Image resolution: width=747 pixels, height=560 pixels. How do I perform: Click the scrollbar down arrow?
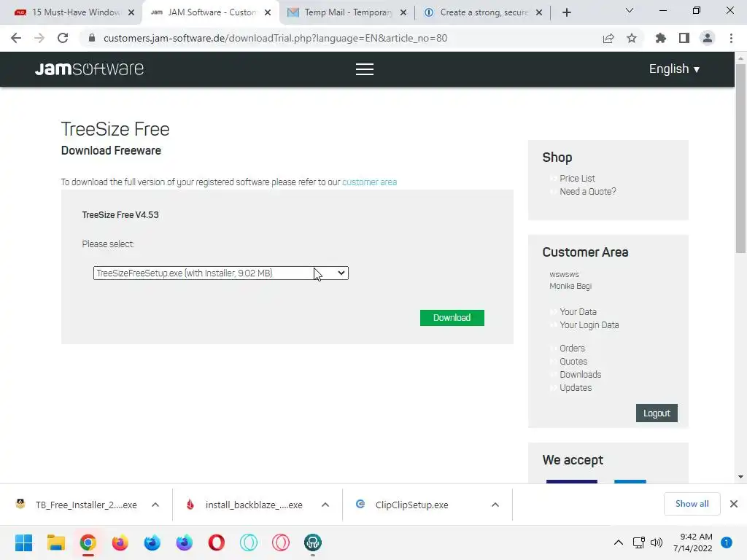click(740, 477)
